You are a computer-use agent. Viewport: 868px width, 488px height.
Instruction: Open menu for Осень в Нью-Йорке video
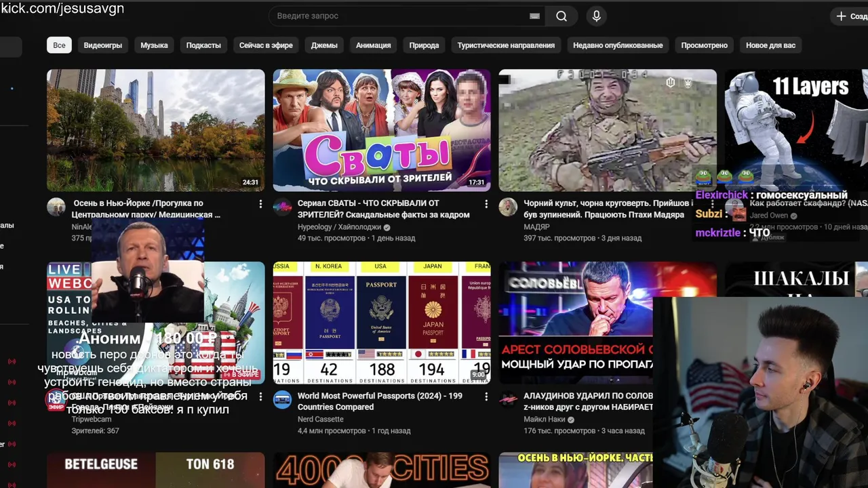pos(260,204)
